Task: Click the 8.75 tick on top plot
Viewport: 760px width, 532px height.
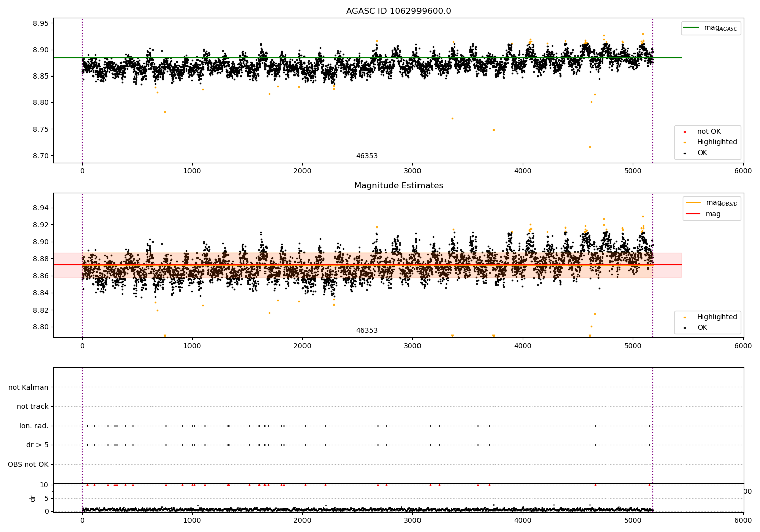Action: (x=41, y=129)
